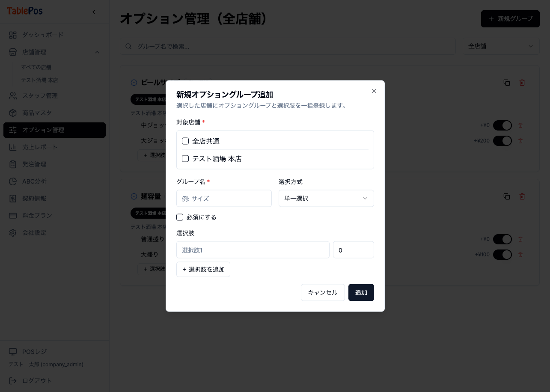This screenshot has width=550, height=392.
Task: Toggle the 普通盛り option switch
Action: (502, 239)
